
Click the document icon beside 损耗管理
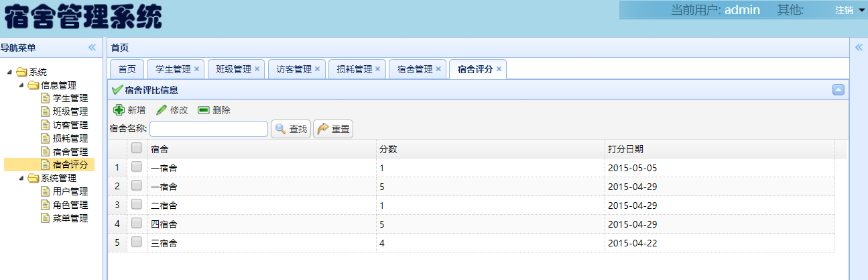(x=46, y=138)
